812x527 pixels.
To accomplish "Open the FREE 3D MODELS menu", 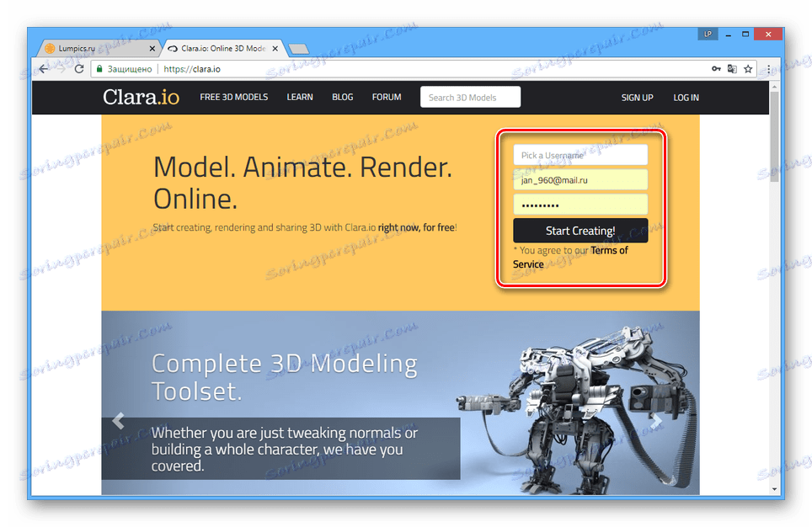I will click(x=234, y=98).
